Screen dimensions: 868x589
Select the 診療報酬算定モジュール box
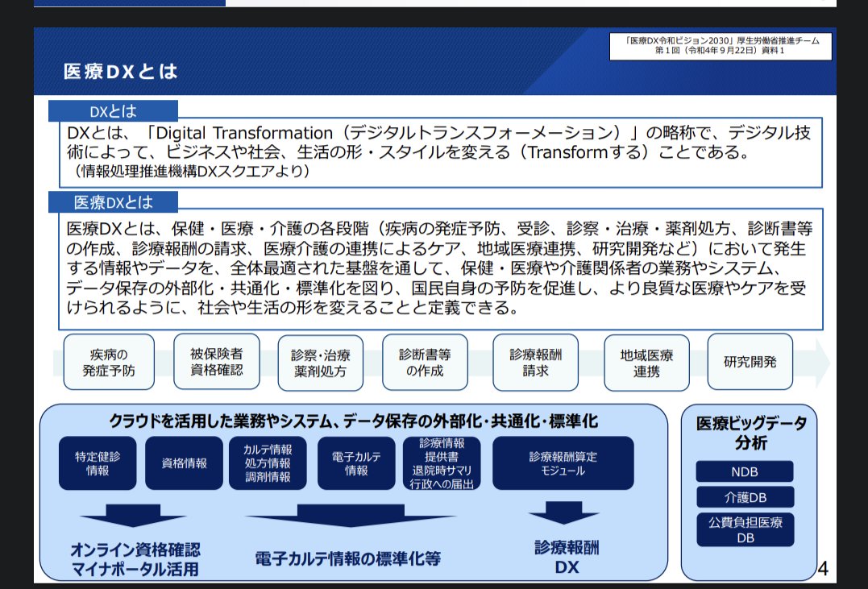[563, 463]
